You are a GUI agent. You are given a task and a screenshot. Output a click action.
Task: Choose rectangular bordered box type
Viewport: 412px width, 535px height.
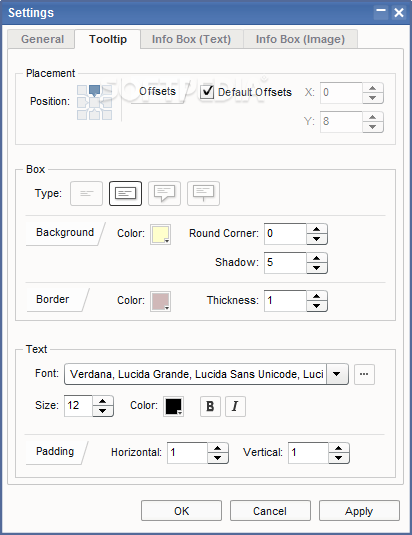[125, 193]
